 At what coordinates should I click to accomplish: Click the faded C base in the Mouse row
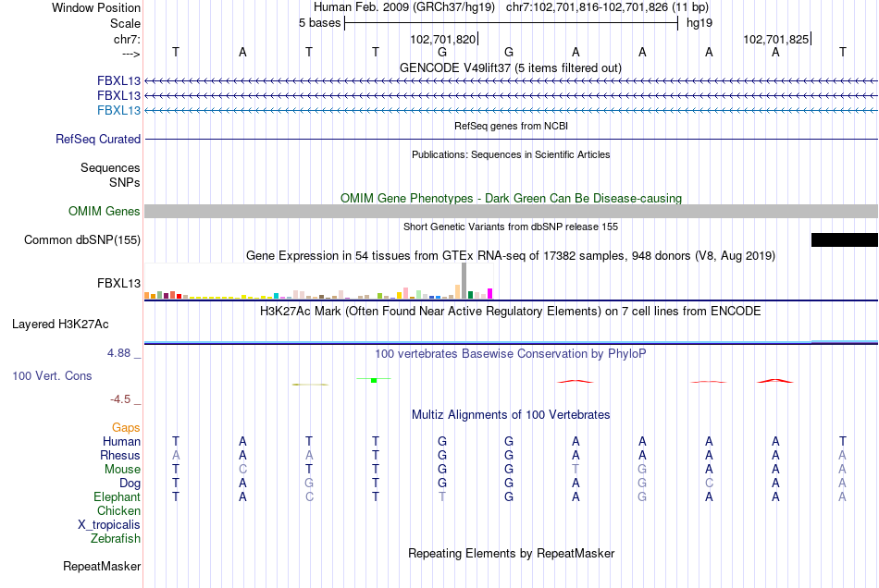242,470
